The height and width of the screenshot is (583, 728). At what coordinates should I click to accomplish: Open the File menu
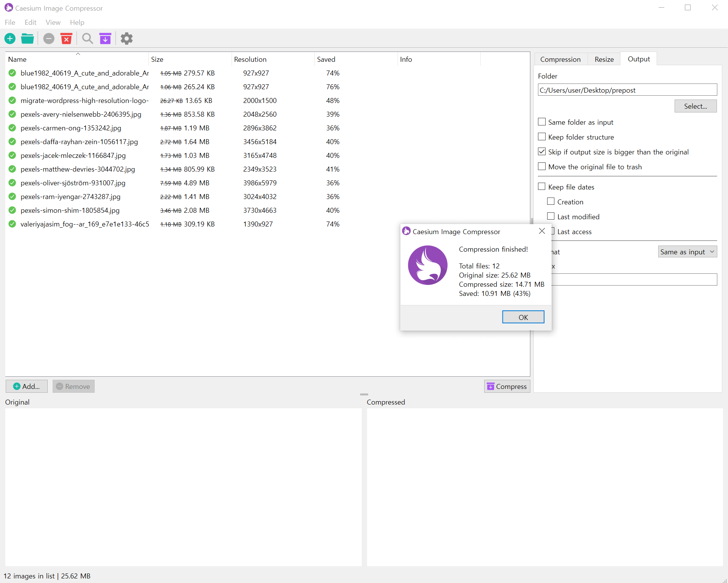click(10, 22)
